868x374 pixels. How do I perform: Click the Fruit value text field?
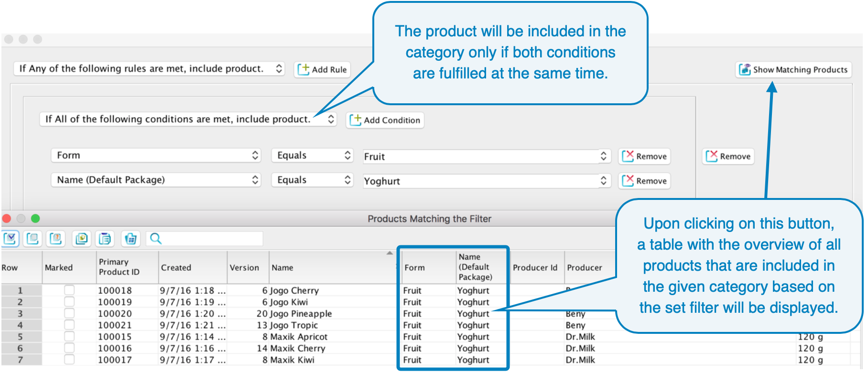tap(480, 156)
